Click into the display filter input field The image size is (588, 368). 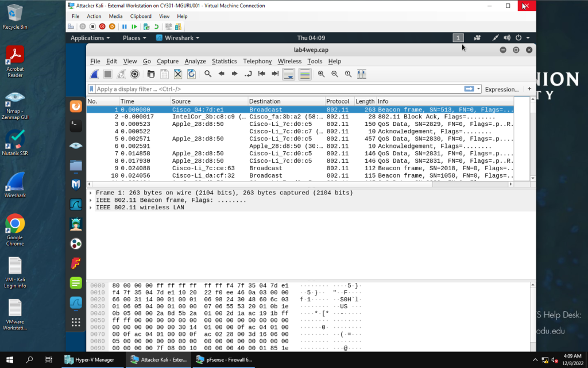(280, 89)
